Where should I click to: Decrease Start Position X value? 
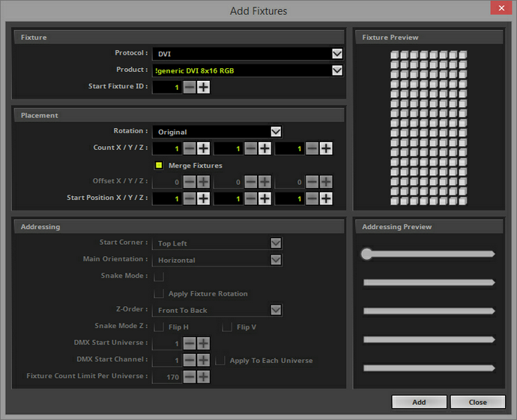(x=190, y=198)
